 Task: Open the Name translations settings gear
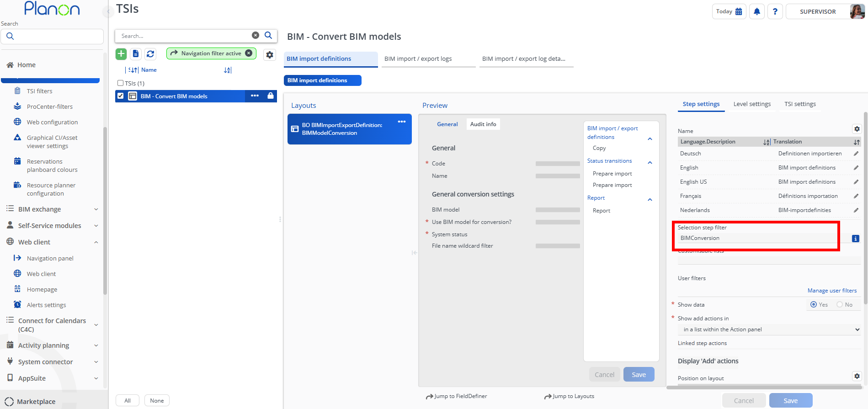857,129
